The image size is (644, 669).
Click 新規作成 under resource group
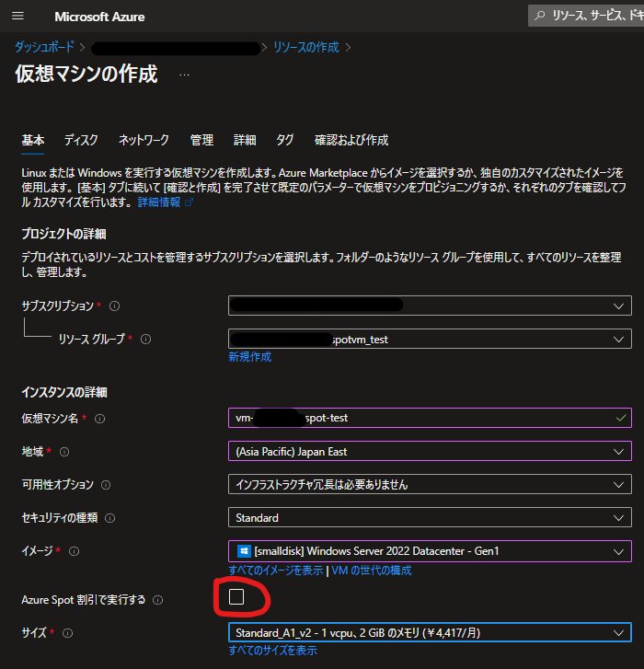tap(250, 357)
